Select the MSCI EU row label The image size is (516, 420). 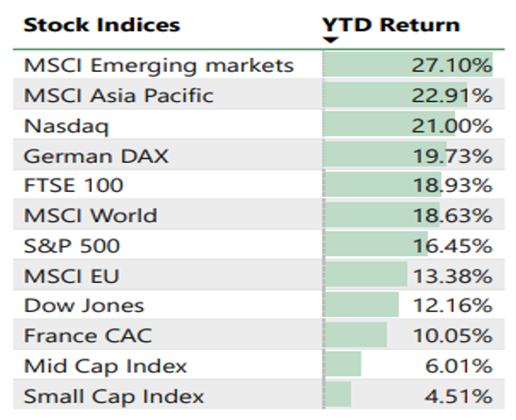[x=71, y=276]
